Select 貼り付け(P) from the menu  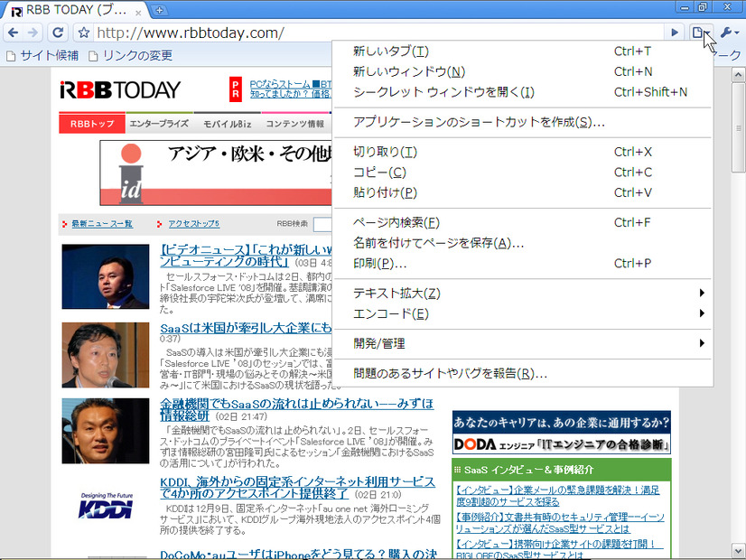[x=522, y=192]
